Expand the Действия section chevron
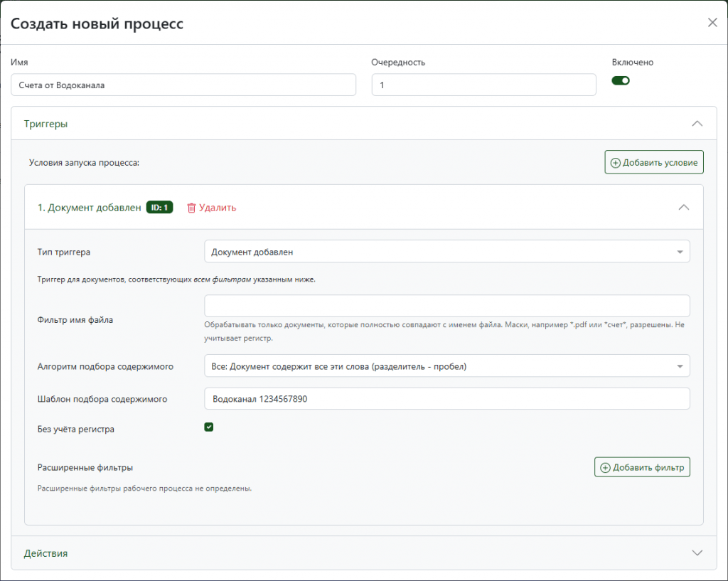This screenshot has height=581, width=728. (x=697, y=553)
